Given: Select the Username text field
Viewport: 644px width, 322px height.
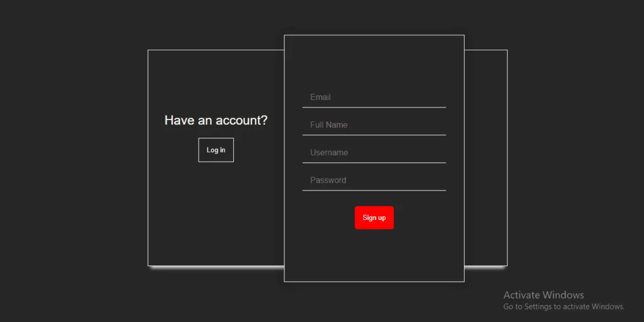Looking at the screenshot, I should click(374, 152).
